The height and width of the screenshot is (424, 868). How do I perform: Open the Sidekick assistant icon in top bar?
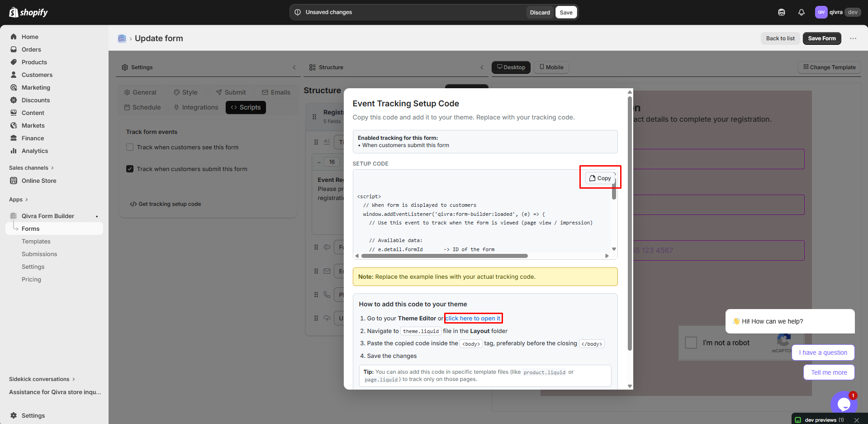tap(782, 12)
